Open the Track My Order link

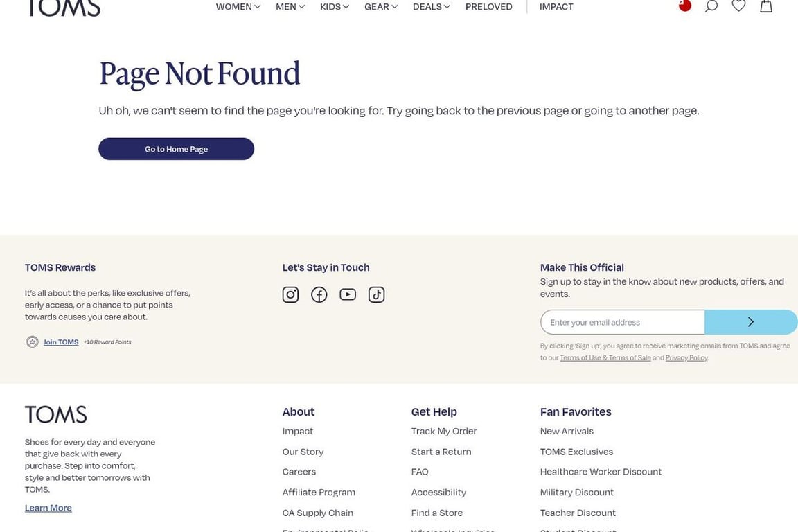444,431
